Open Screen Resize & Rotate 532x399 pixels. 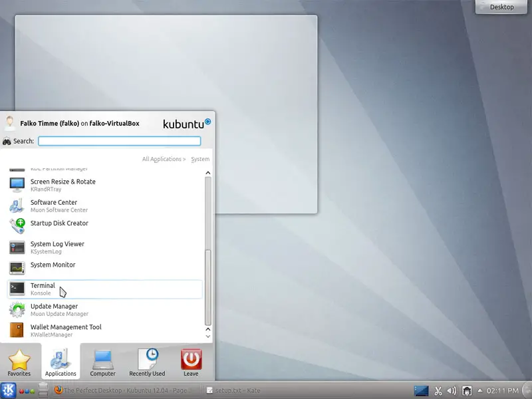[x=105, y=185]
